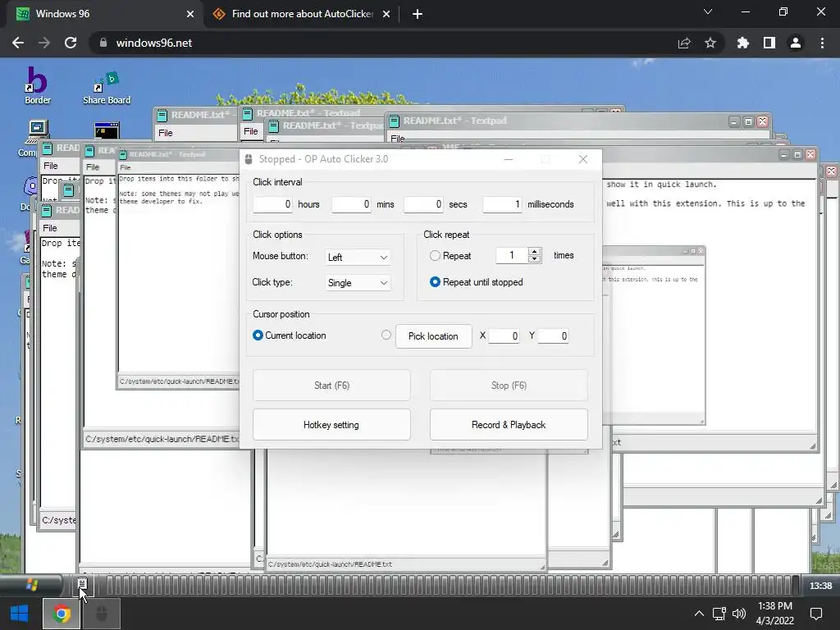Image resolution: width=840 pixels, height=630 pixels.
Task: Click the Y coordinate field
Action: [x=553, y=336]
